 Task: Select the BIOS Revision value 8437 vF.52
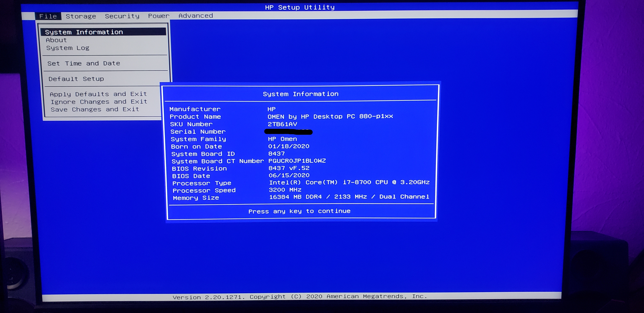click(x=289, y=168)
